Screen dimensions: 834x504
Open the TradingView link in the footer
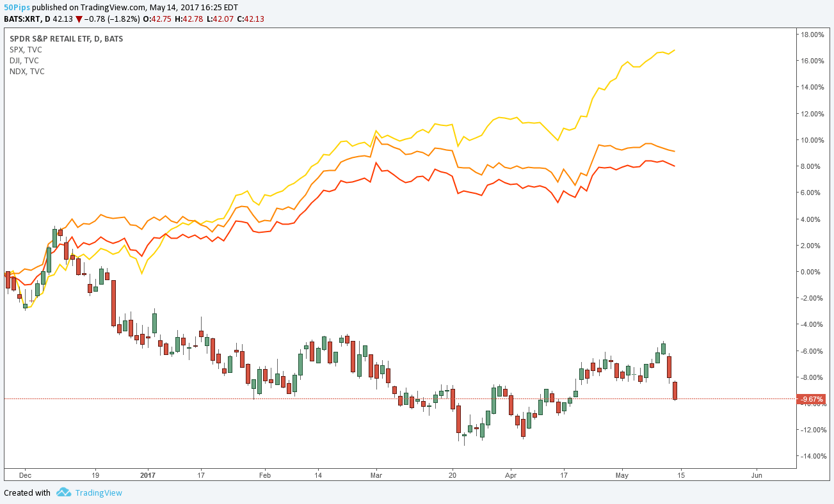98,492
